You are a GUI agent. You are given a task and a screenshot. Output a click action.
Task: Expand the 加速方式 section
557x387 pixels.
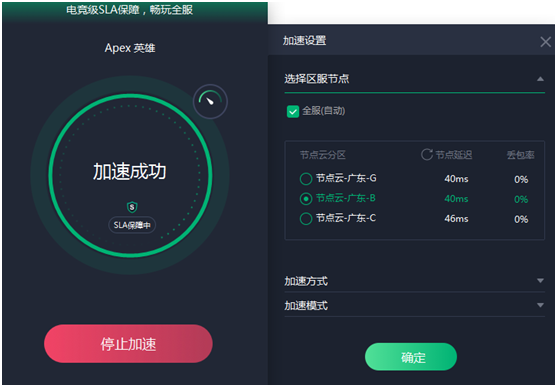point(415,281)
